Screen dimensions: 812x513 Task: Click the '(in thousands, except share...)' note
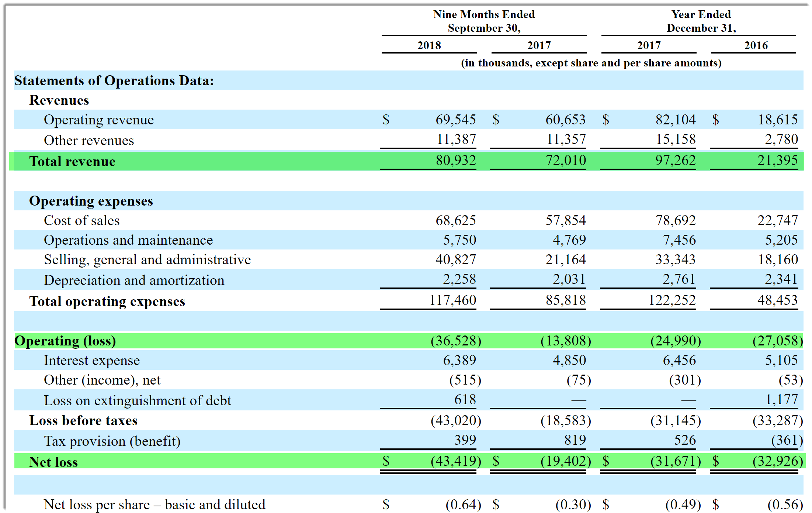(x=591, y=63)
